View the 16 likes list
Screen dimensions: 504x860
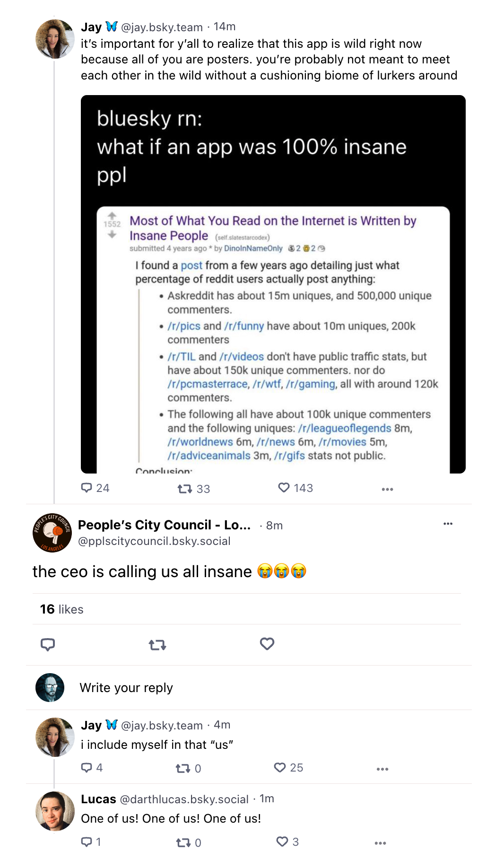point(62,609)
